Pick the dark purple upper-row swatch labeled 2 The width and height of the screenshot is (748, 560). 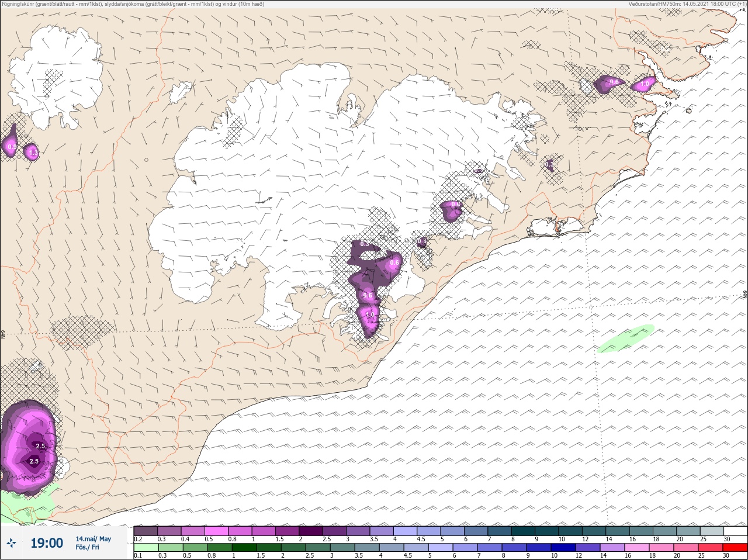[x=311, y=531]
